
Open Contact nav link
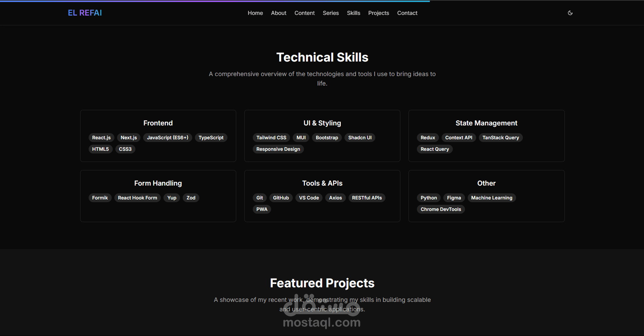pyautogui.click(x=407, y=13)
